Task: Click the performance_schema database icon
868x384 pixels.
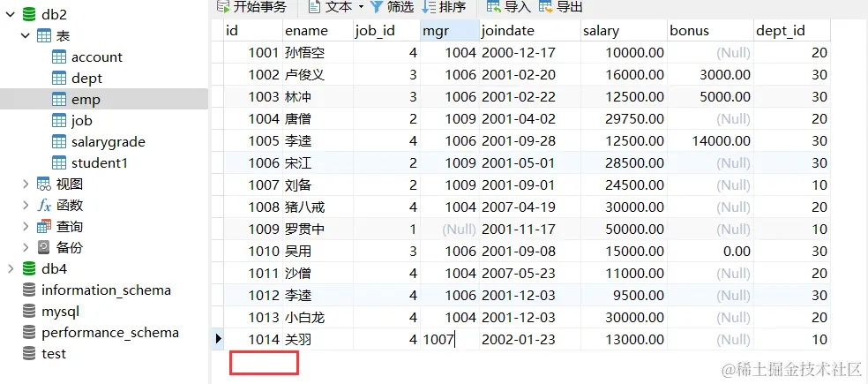Action: tap(29, 333)
